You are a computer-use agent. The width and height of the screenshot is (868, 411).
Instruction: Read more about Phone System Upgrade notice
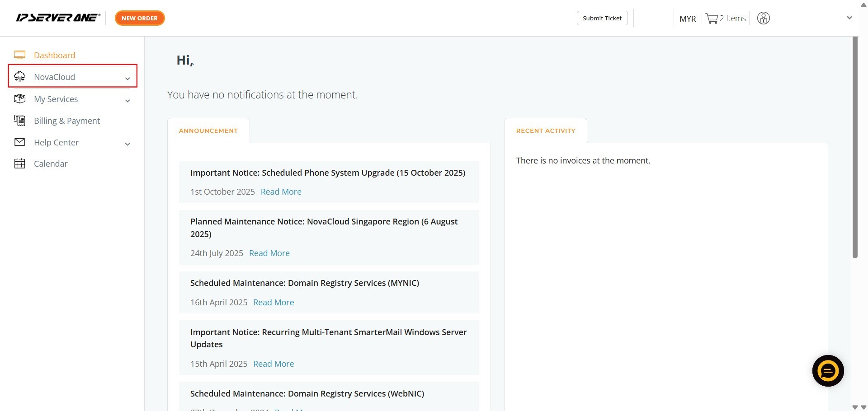(281, 191)
